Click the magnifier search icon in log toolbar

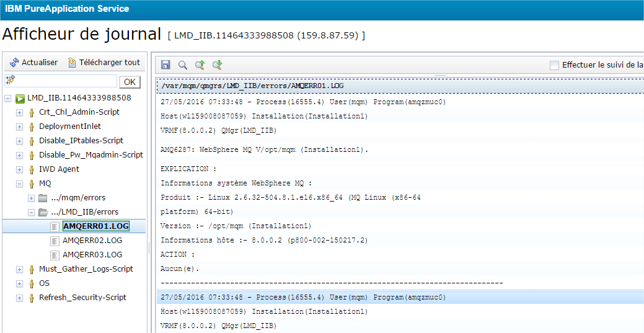[x=183, y=64]
